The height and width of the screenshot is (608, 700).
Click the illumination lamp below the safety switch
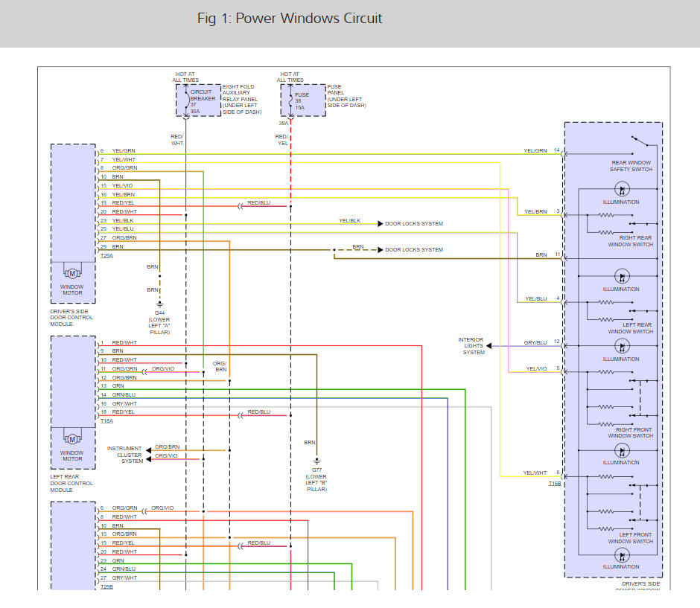tap(622, 189)
